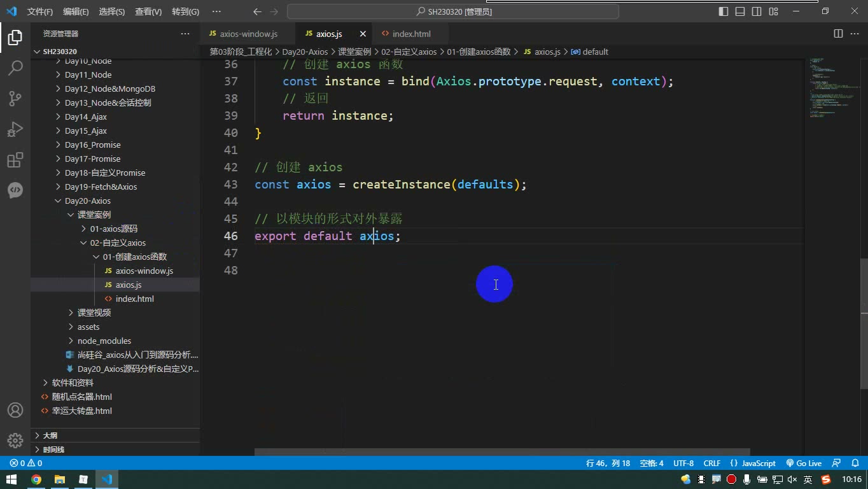This screenshot has width=868, height=489.
Task: Toggle bottom panel layout button
Action: (740, 11)
